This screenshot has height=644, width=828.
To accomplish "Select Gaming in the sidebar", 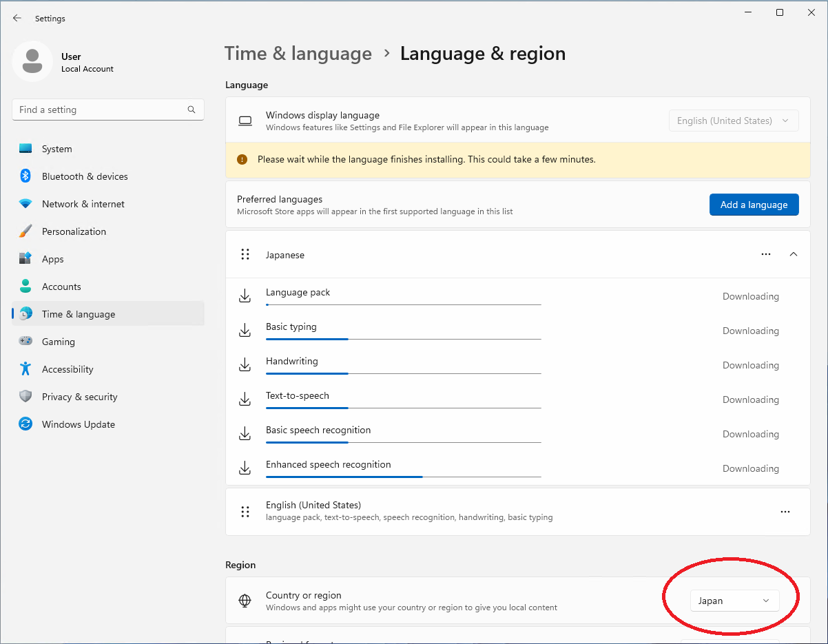I will click(x=59, y=342).
